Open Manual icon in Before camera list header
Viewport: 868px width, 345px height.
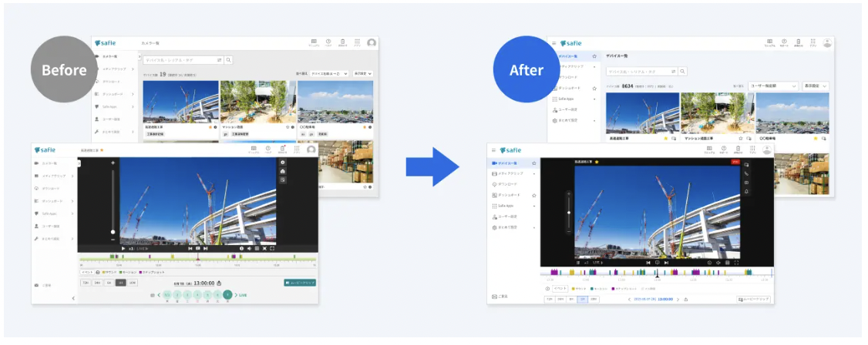tap(314, 42)
